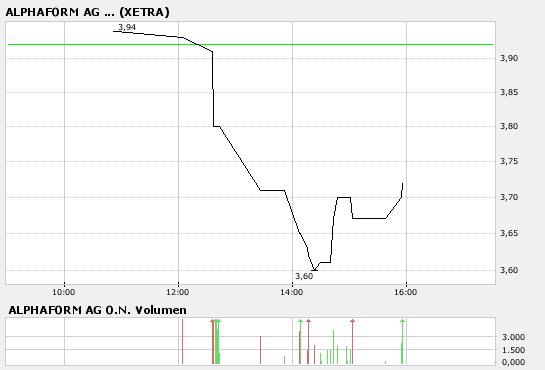Image resolution: width=545 pixels, height=370 pixels.
Task: Click the 1.500 volume axis label
Action: coord(513,350)
